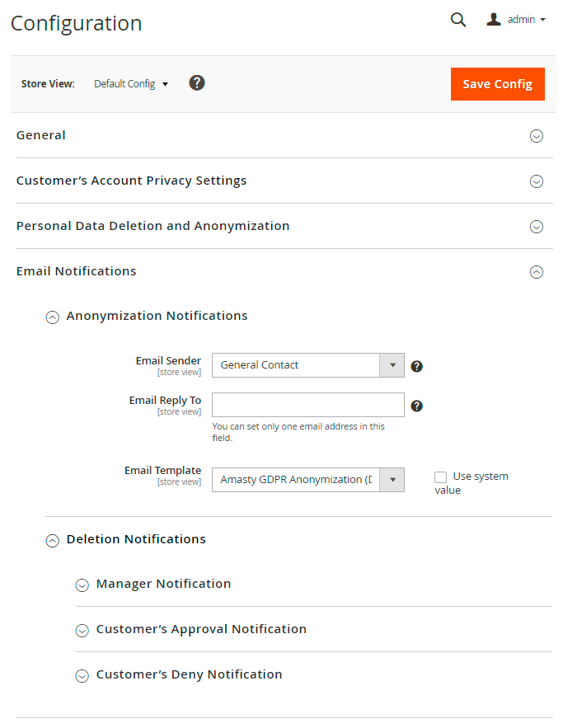The image size is (563, 728).
Task: Collapse Deletion Notifications chevron icon
Action: [x=53, y=540]
